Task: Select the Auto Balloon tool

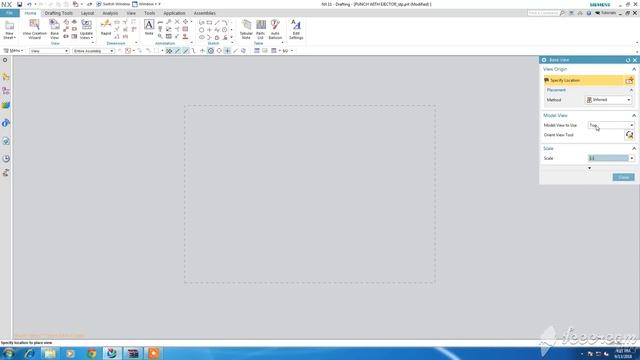Action: click(x=275, y=29)
